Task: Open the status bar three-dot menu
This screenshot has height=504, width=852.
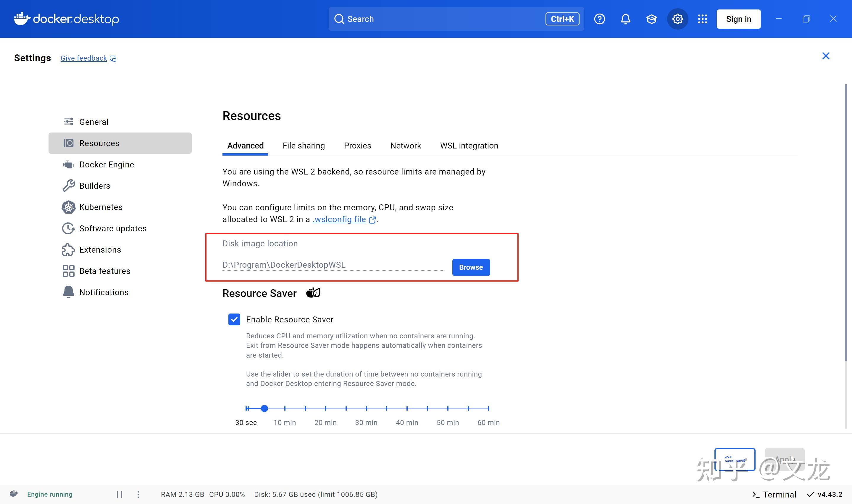Action: pos(138,495)
